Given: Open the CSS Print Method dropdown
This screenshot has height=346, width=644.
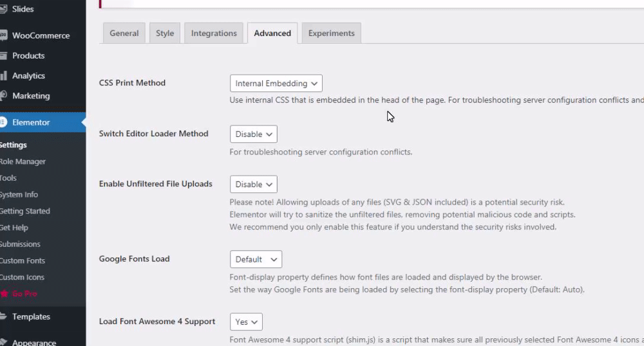Looking at the screenshot, I should pyautogui.click(x=276, y=83).
